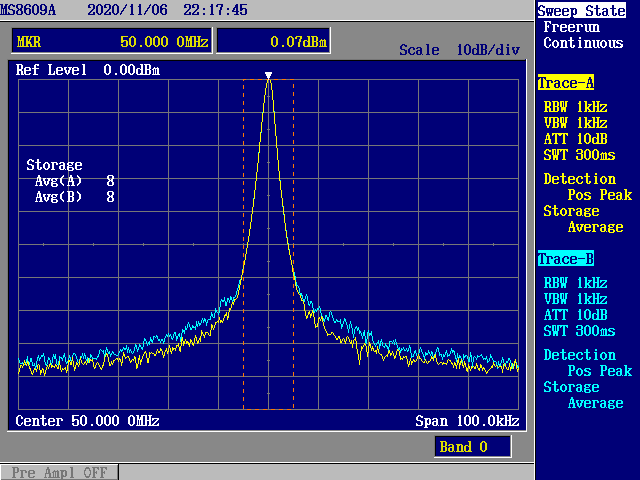Click Trace-B Detection label

tap(579, 355)
